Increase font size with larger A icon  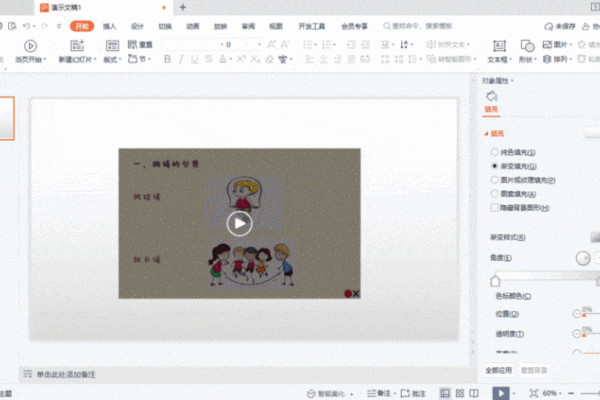[271, 45]
